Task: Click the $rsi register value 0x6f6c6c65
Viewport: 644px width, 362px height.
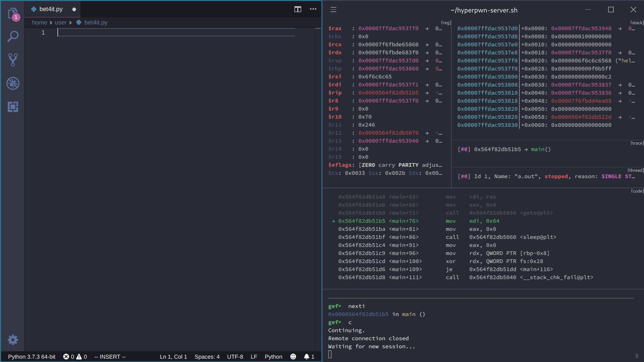Action: pos(375,77)
